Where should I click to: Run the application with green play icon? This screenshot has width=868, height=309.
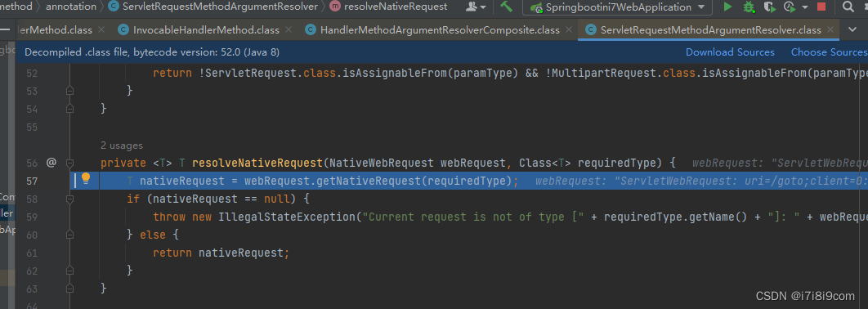728,7
